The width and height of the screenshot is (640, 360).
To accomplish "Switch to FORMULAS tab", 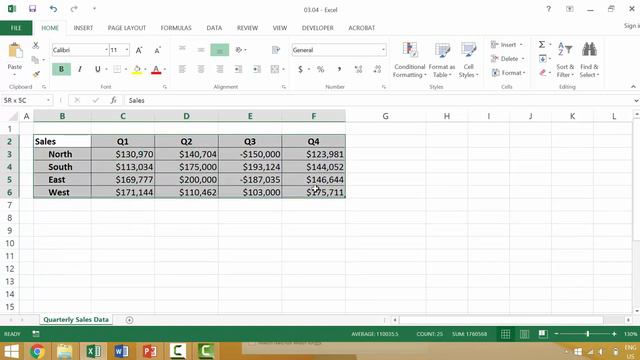I will pos(176,28).
